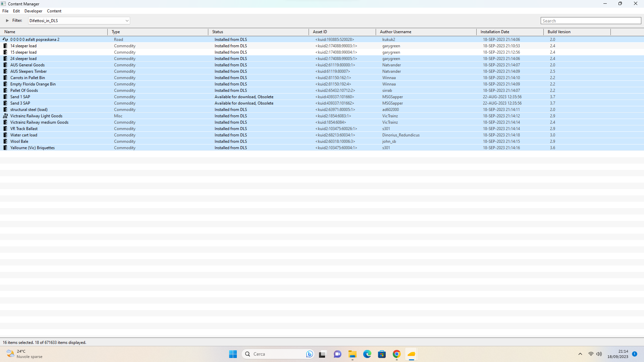Screen dimensions: 644x362
Task: Open the volume speaker tray icon
Action: coord(599,354)
